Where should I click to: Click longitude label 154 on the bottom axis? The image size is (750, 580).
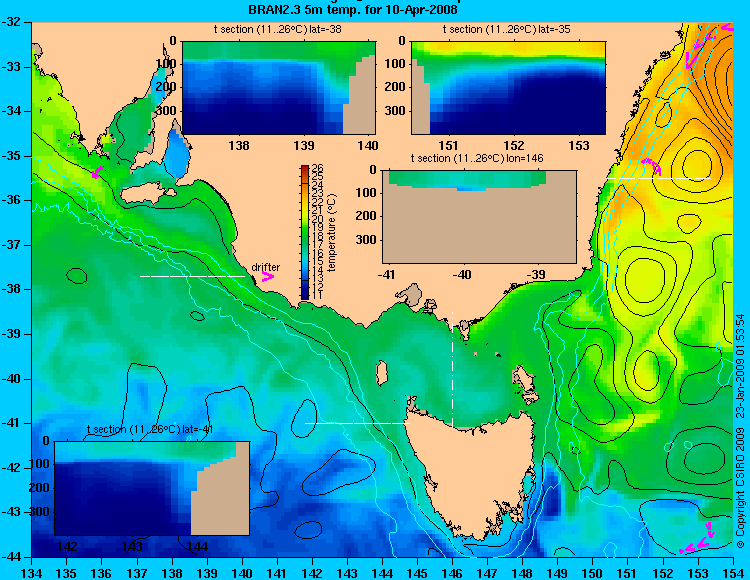tap(733, 573)
